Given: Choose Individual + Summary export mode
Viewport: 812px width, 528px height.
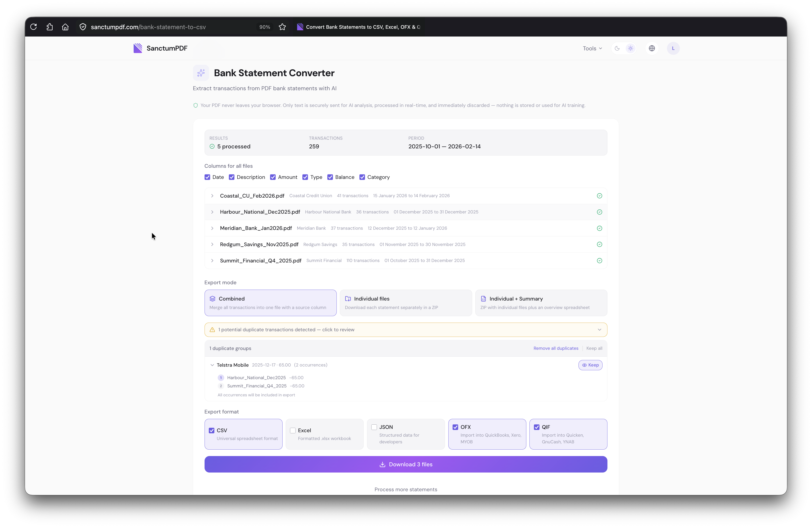Looking at the screenshot, I should pos(541,303).
